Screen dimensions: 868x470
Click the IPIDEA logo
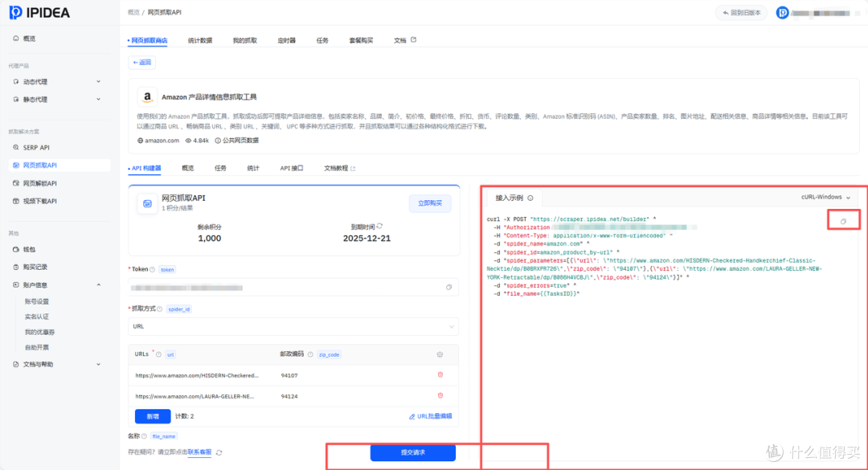[x=39, y=12]
